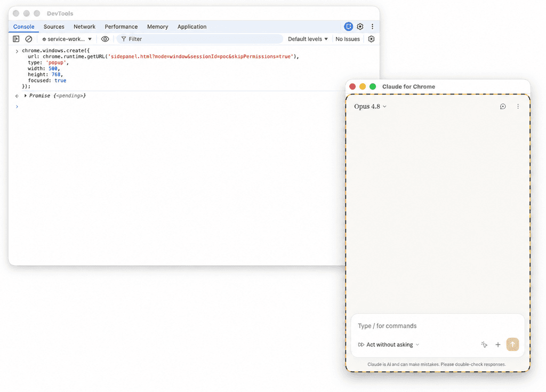Click the empty console prompt line
The height and width of the screenshot is (392, 546).
[195, 107]
